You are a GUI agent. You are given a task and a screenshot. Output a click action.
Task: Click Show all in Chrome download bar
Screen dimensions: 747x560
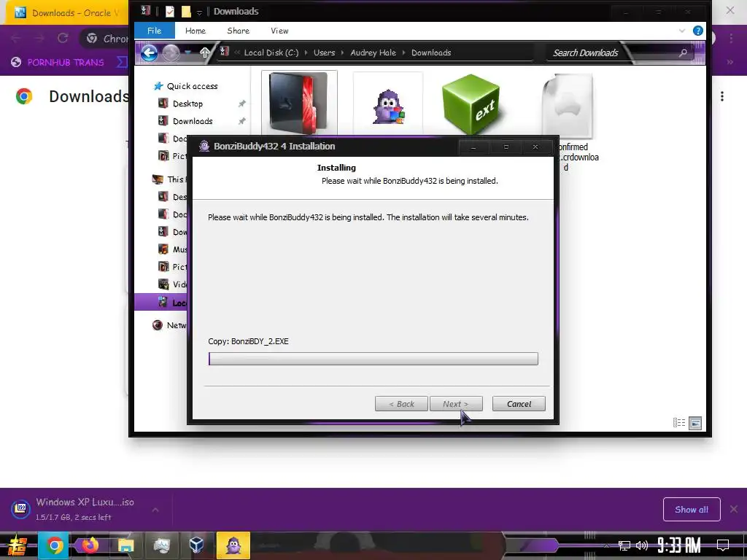click(x=692, y=510)
